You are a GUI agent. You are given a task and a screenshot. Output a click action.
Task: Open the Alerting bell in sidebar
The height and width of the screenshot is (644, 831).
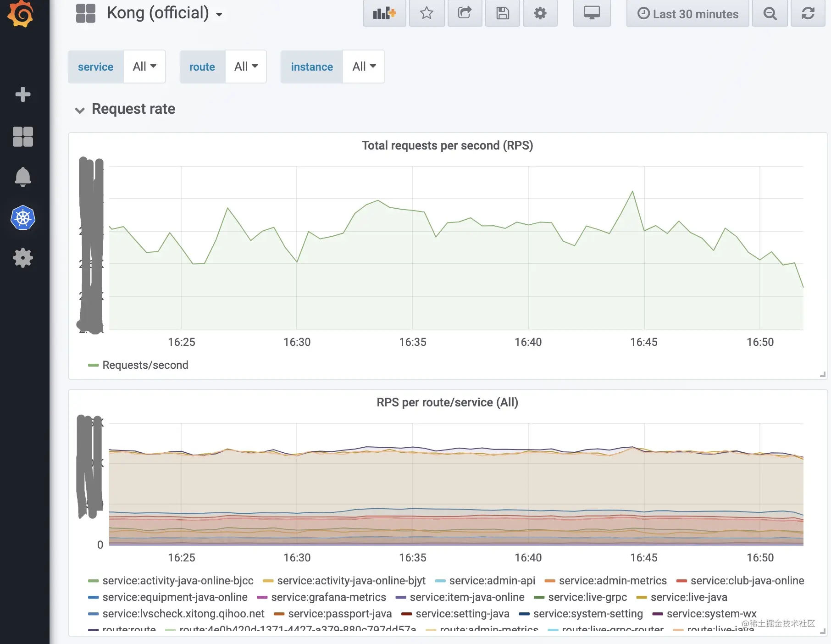(x=23, y=177)
